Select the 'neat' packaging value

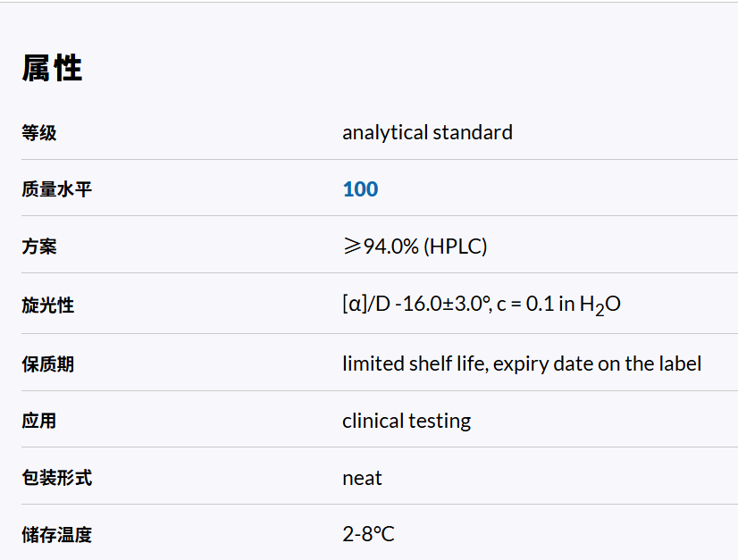[x=362, y=478]
